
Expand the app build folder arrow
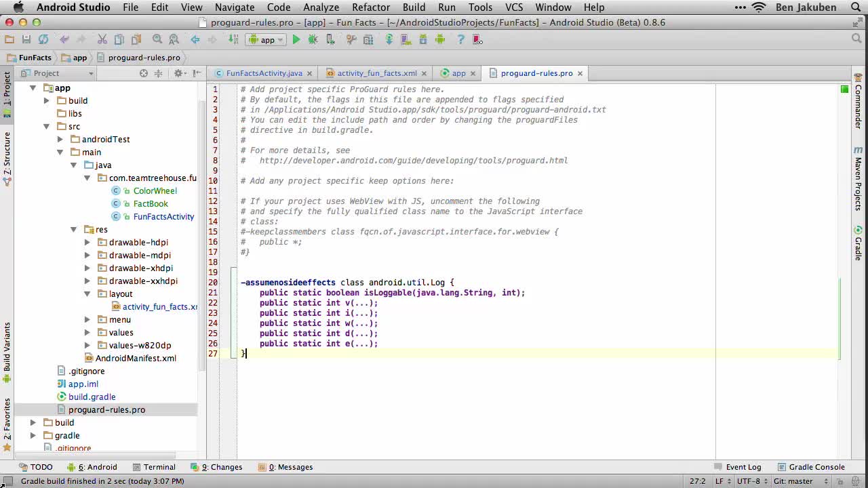click(46, 101)
